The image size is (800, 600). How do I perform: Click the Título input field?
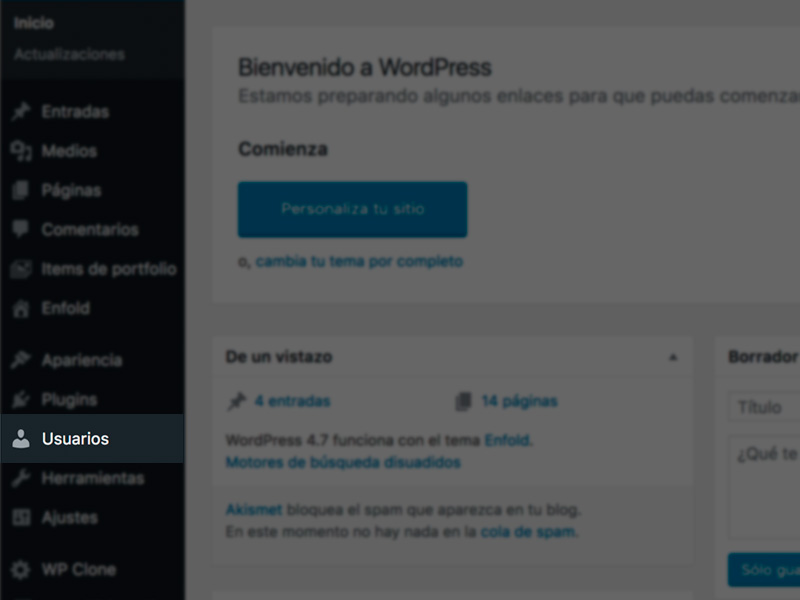764,407
